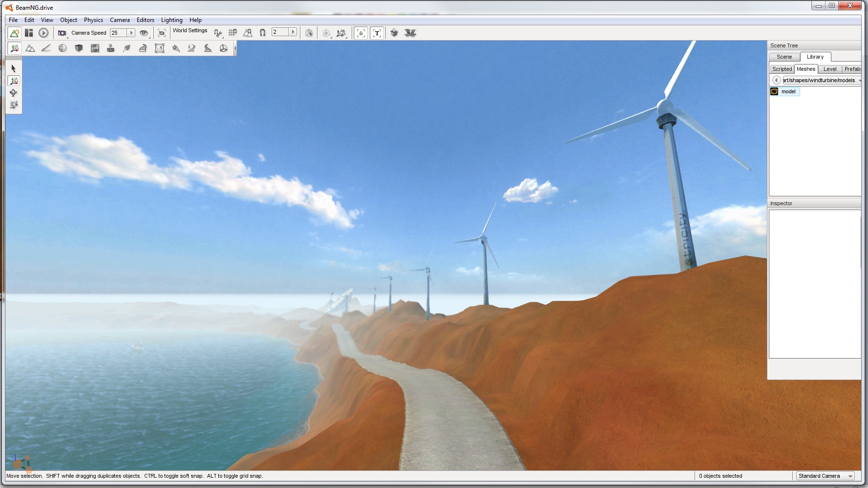This screenshot has width=868, height=488.
Task: Go back one folder in library path
Action: coord(776,80)
